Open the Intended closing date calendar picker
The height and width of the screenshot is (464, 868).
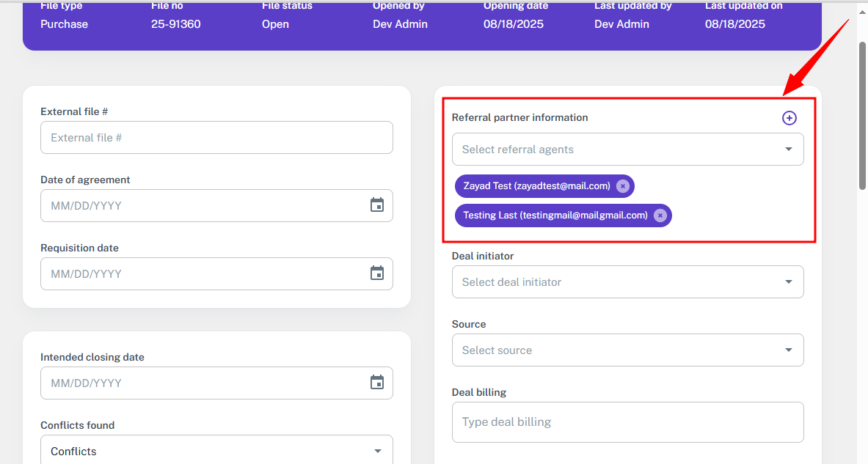click(377, 383)
